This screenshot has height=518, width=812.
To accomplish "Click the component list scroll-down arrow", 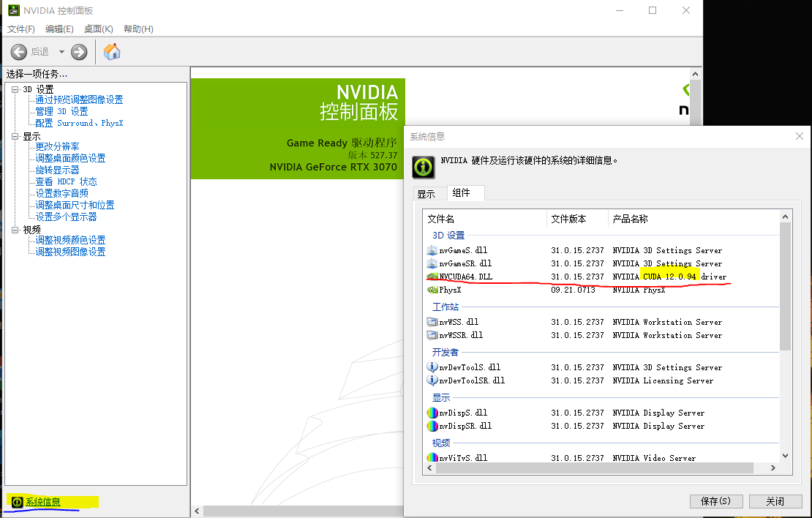I will (785, 456).
